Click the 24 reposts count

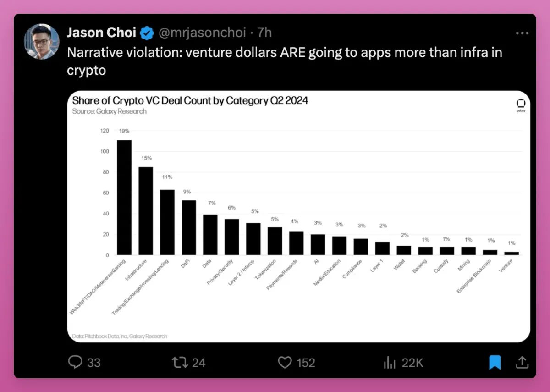point(198,363)
